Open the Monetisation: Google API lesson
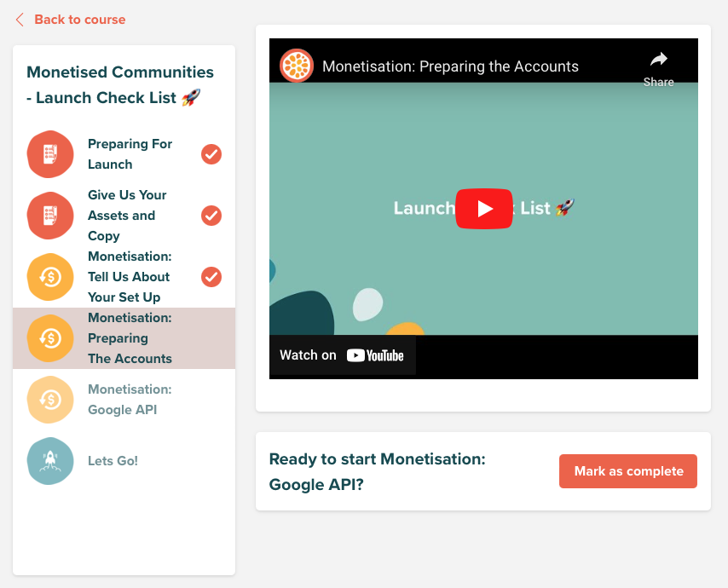The width and height of the screenshot is (728, 588). (124, 400)
